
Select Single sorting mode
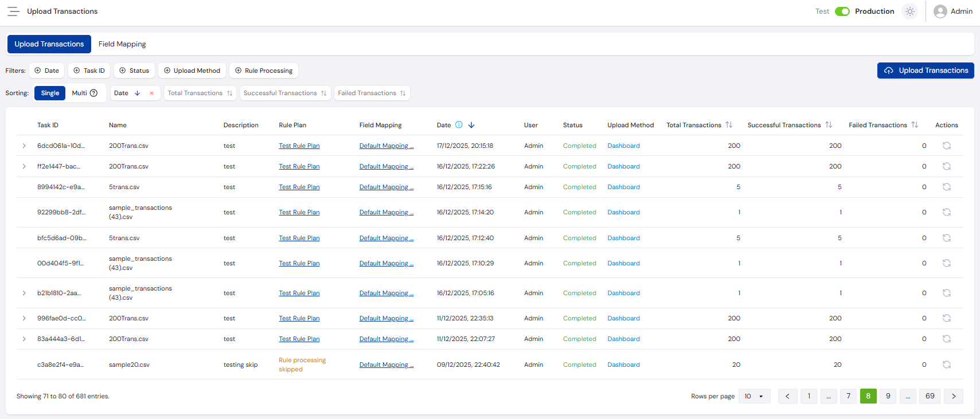tap(50, 93)
